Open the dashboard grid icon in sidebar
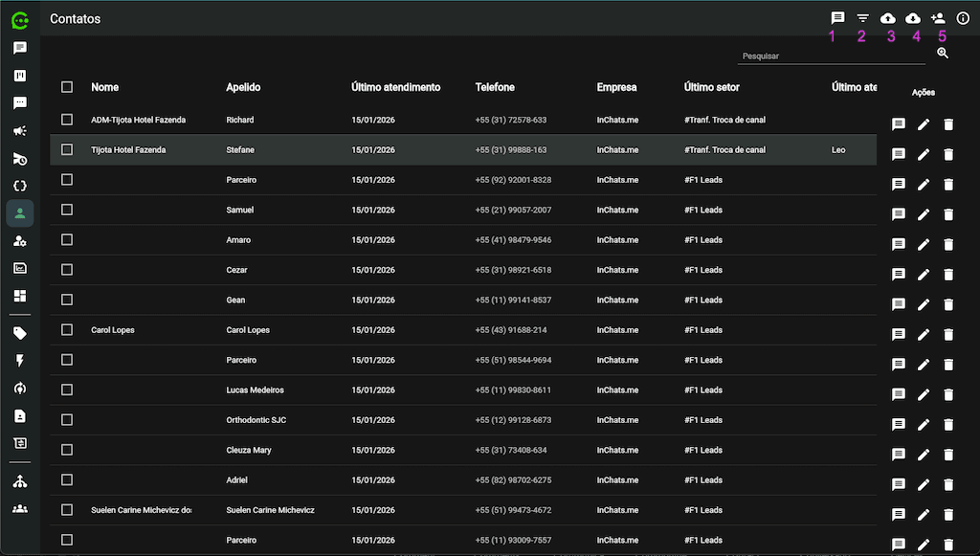980x556 pixels. point(20,296)
